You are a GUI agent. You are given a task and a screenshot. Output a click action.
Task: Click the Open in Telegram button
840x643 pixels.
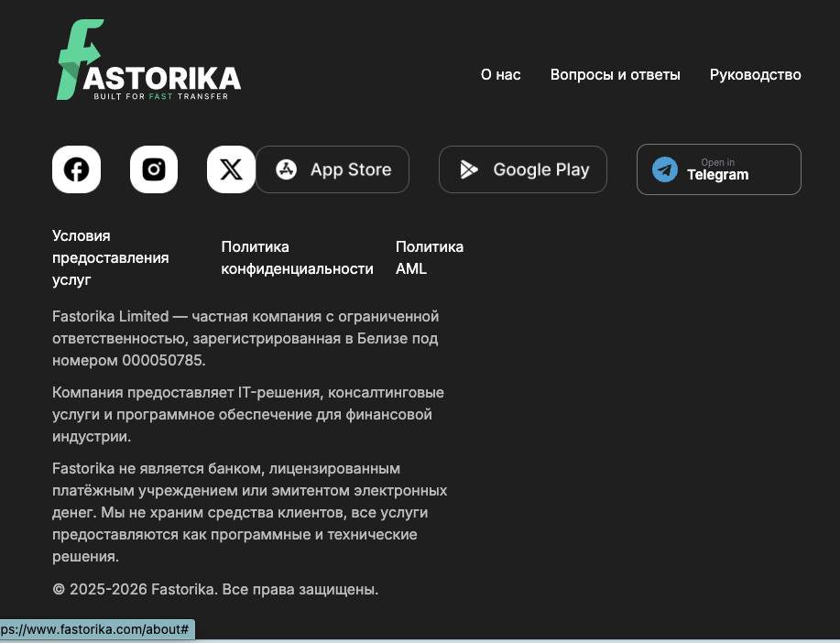pyautogui.click(x=719, y=169)
